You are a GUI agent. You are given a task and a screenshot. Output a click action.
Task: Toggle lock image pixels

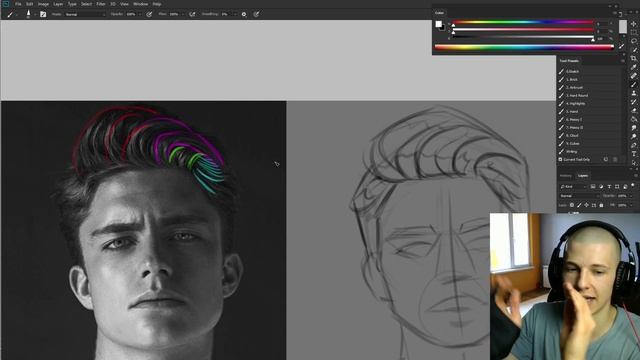pyautogui.click(x=579, y=205)
